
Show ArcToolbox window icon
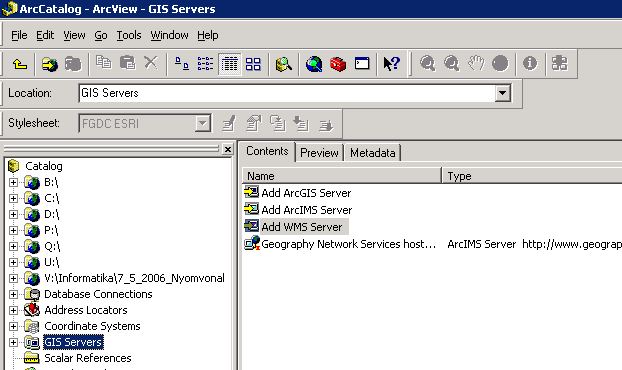[338, 63]
